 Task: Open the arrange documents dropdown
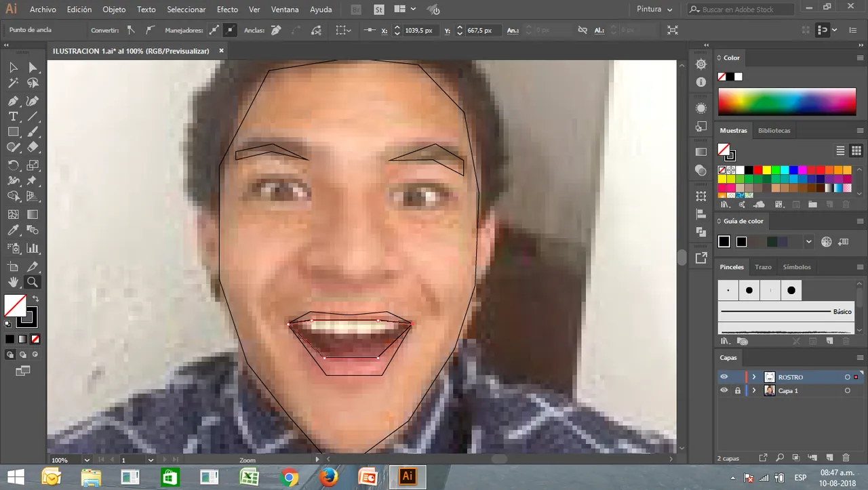click(405, 9)
